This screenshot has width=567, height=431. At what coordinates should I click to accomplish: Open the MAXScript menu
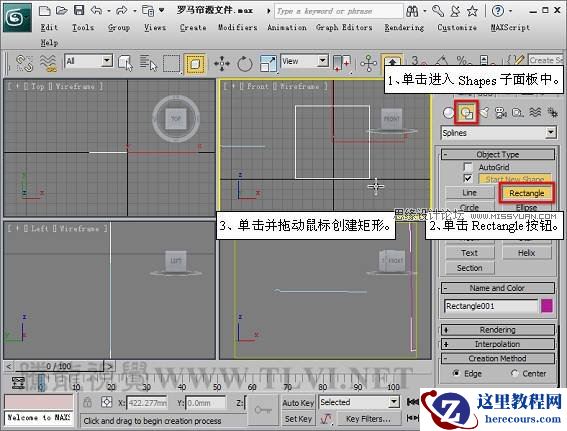click(510, 27)
